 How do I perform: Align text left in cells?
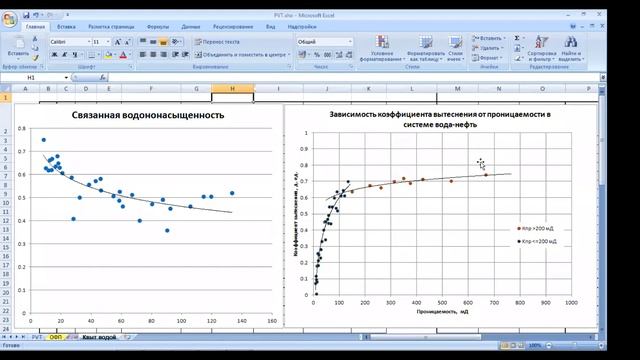click(143, 54)
